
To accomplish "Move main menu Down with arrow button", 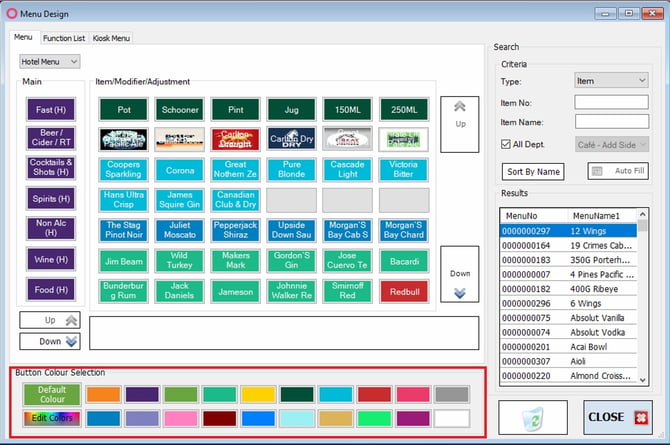I will tap(50, 341).
